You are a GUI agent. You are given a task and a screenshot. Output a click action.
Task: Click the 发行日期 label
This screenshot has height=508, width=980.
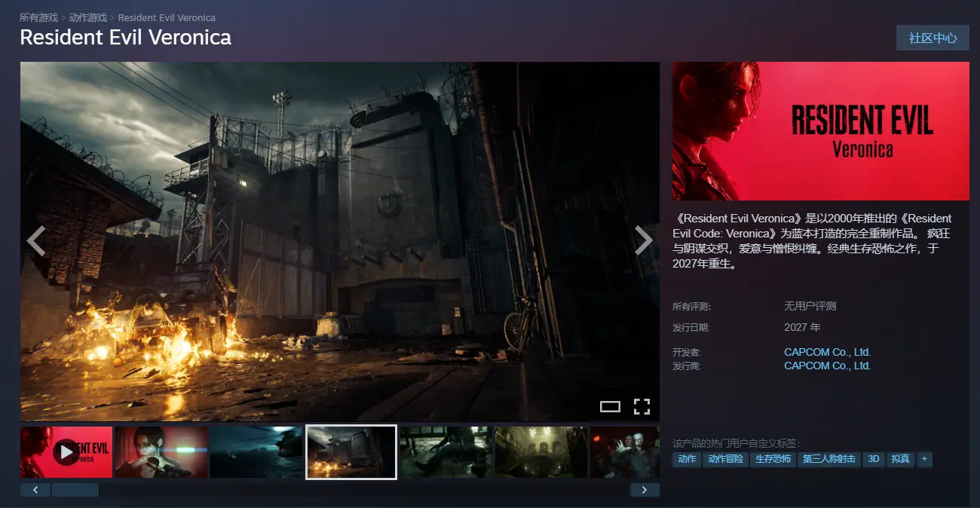(x=691, y=327)
